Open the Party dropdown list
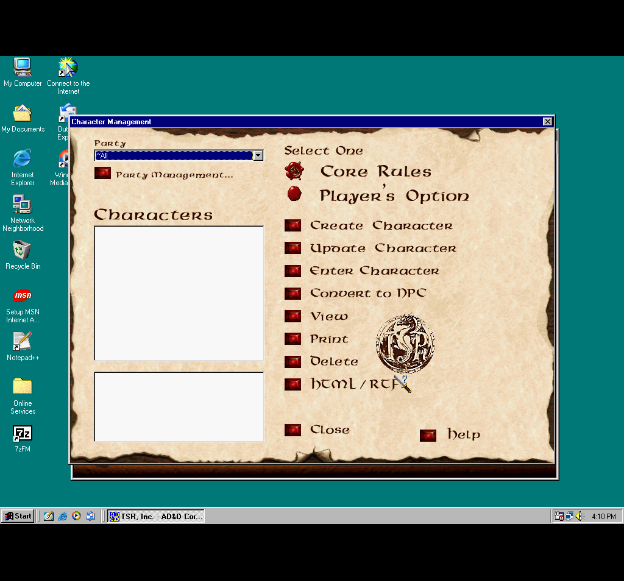 tap(257, 156)
